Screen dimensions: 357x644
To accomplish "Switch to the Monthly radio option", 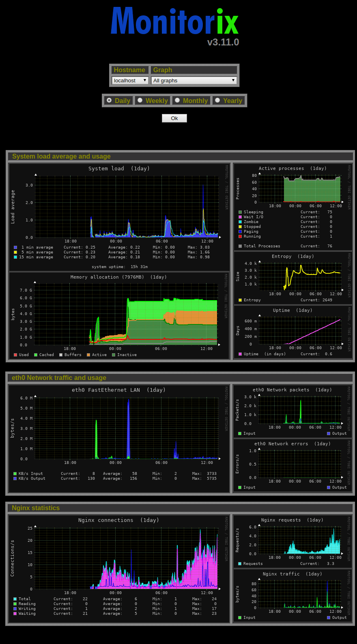I will click(177, 100).
